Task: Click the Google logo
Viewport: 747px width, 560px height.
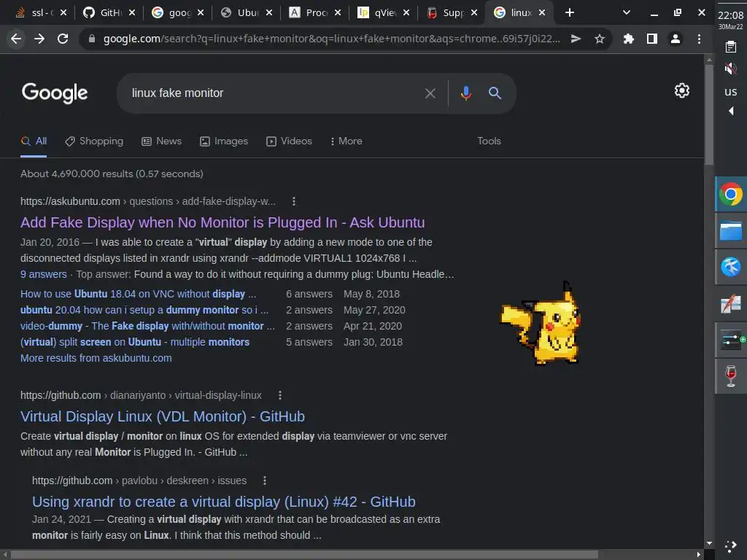Action: pyautogui.click(x=55, y=93)
